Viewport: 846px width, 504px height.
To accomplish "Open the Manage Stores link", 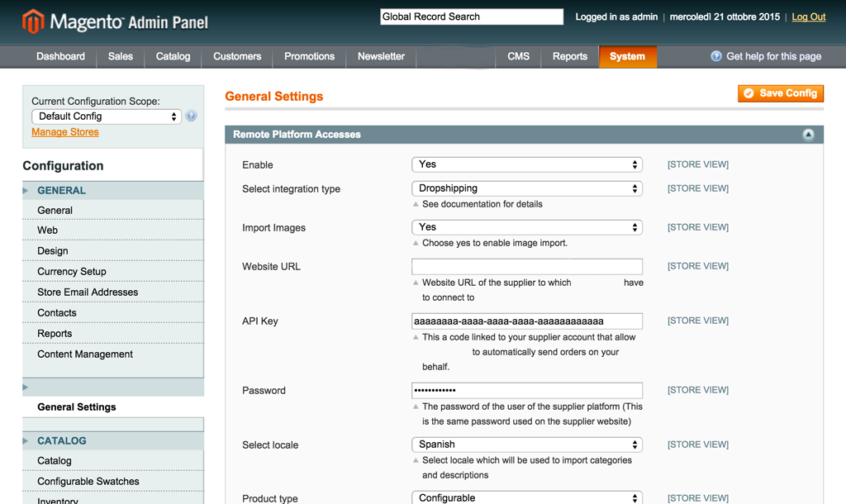I will pyautogui.click(x=65, y=132).
